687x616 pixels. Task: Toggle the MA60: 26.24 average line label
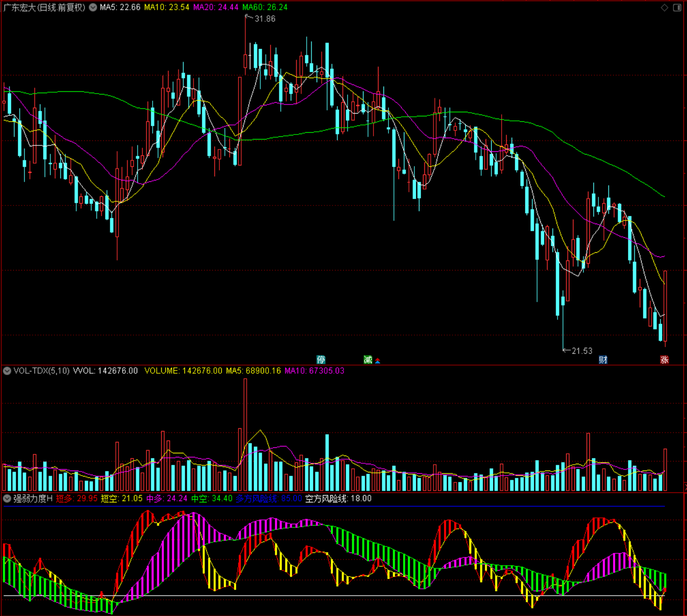(265, 7)
